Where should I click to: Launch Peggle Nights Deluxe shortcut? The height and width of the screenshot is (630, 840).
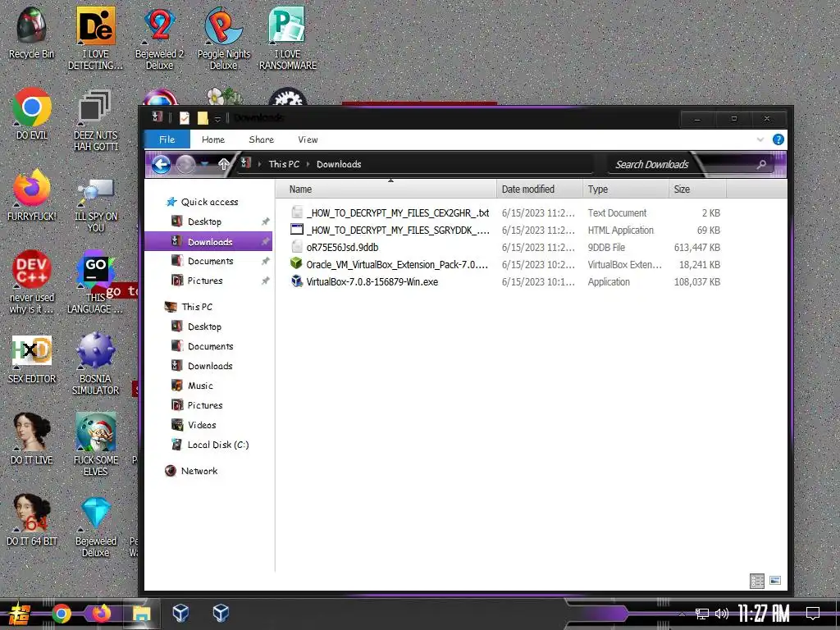tap(223, 38)
